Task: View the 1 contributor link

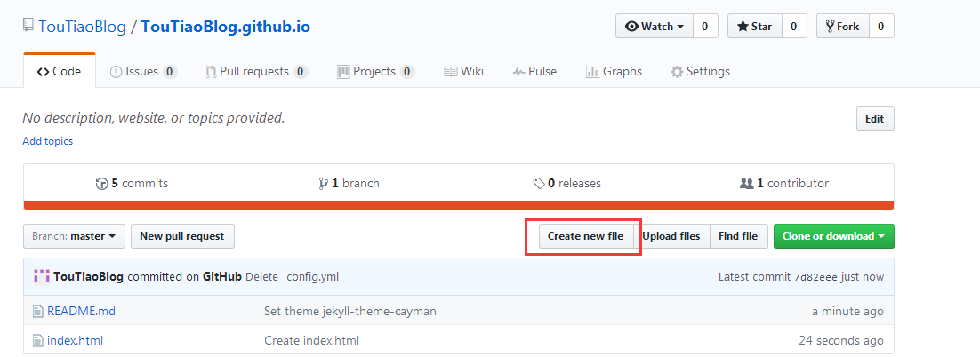Action: [x=784, y=184]
